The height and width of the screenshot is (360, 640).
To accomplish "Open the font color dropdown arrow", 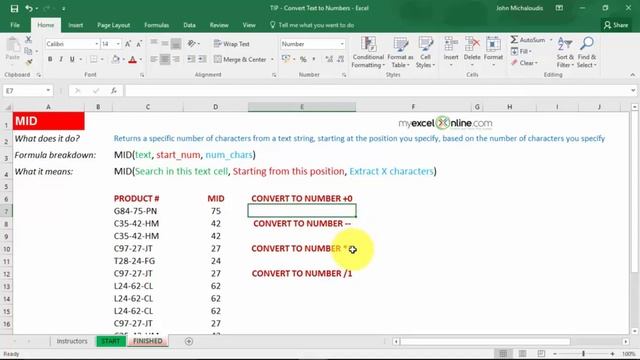I will coord(141,60).
